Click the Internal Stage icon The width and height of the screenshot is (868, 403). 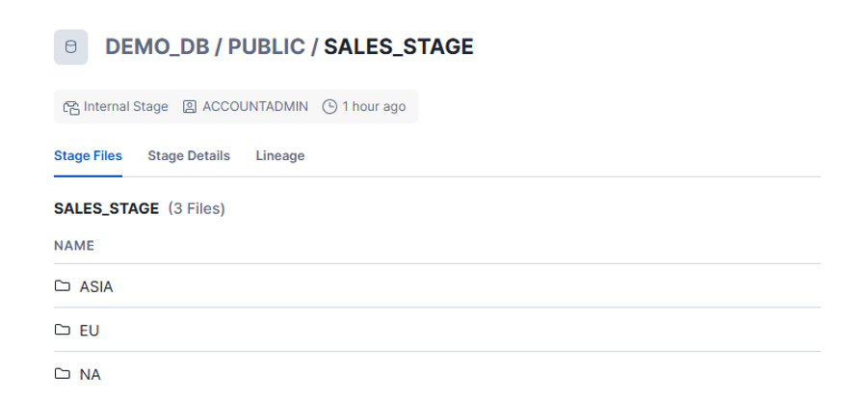click(x=71, y=107)
